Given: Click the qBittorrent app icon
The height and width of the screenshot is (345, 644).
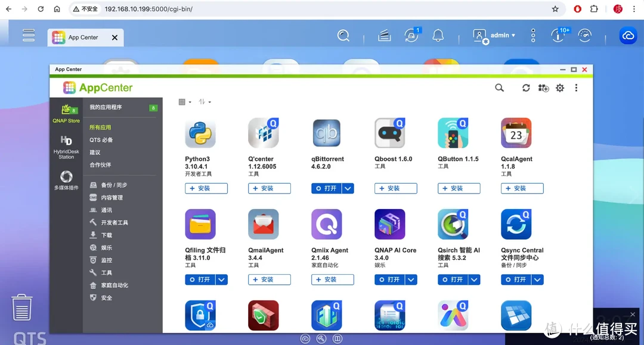Looking at the screenshot, I should (x=327, y=133).
